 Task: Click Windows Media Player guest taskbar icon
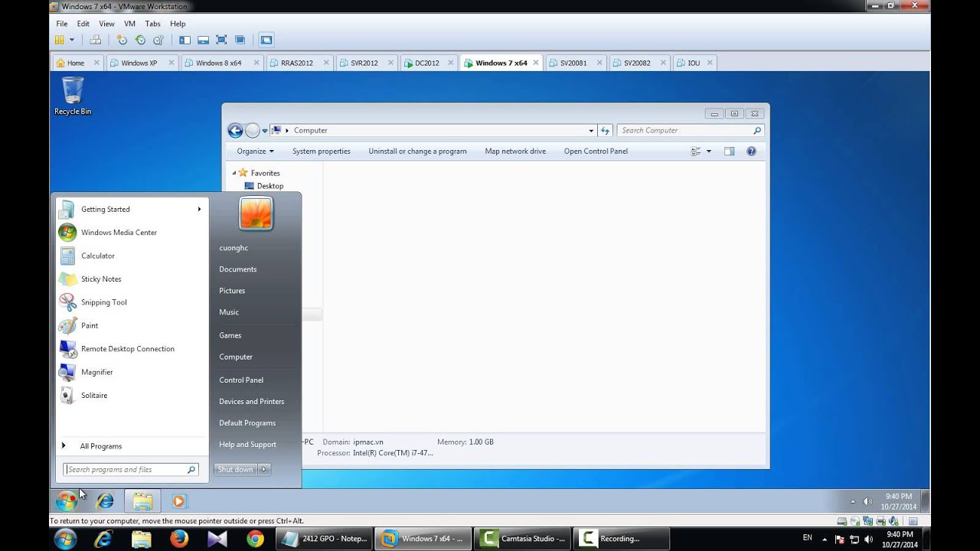178,501
